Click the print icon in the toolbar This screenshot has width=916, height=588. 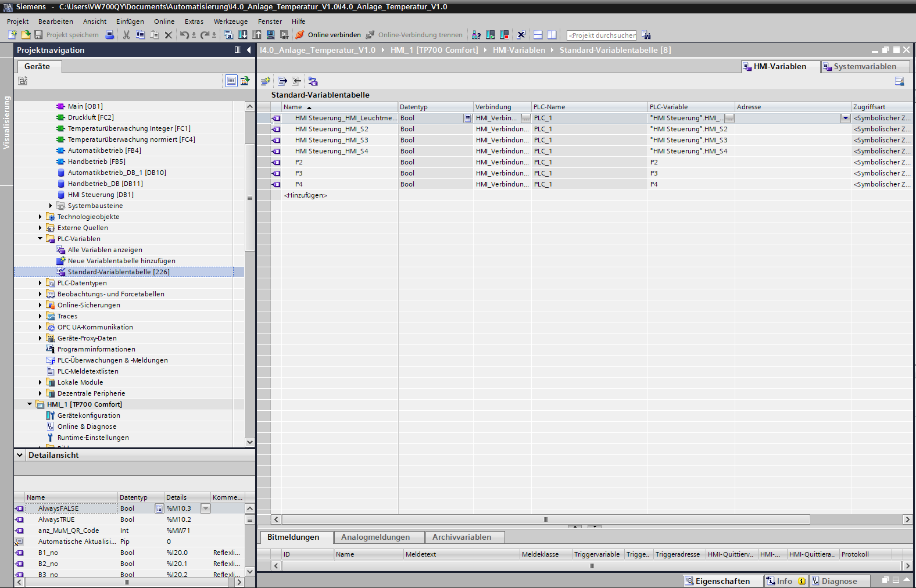click(110, 35)
